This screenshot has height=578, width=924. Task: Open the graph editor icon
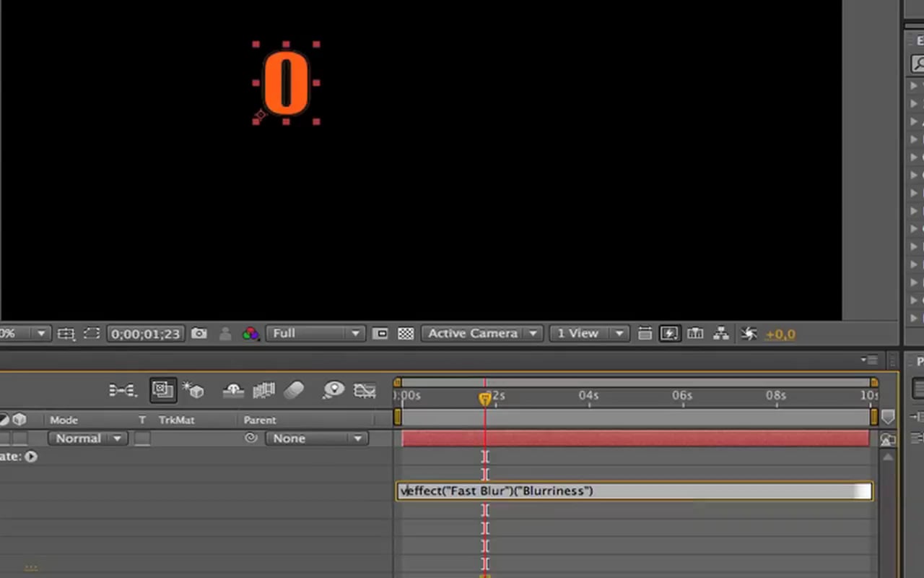(365, 391)
